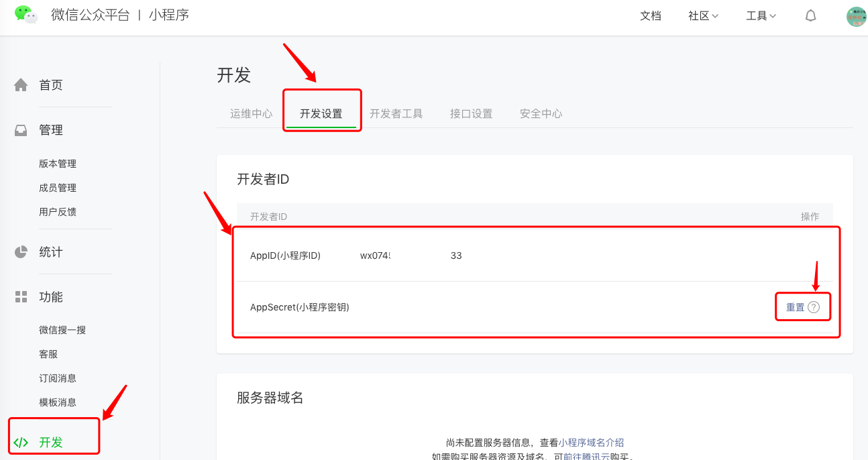Open the 安全中心 tab
This screenshot has height=460, width=868.
click(x=541, y=113)
